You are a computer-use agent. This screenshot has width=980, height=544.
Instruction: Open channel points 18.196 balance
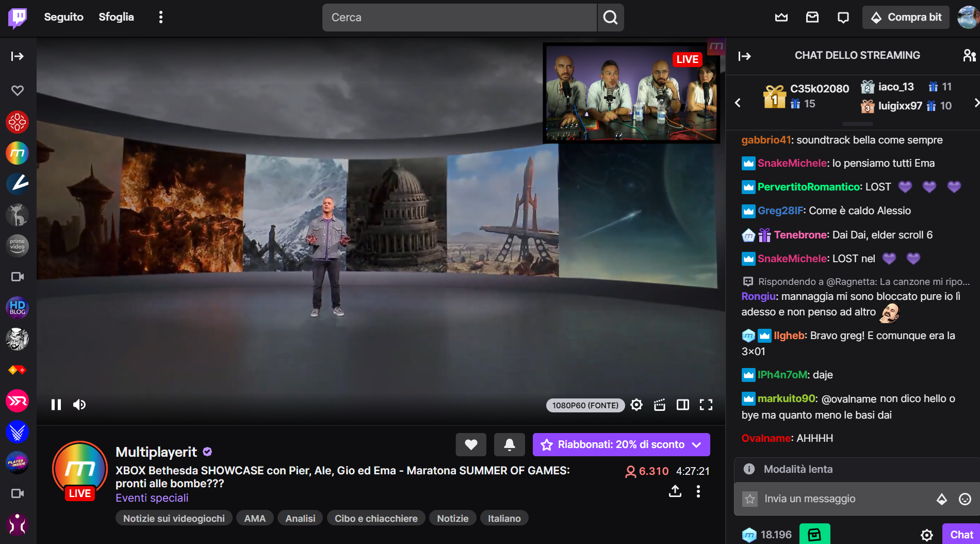click(x=767, y=535)
